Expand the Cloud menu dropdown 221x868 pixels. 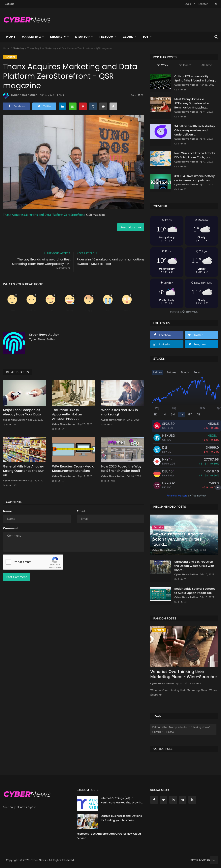tap(129, 37)
